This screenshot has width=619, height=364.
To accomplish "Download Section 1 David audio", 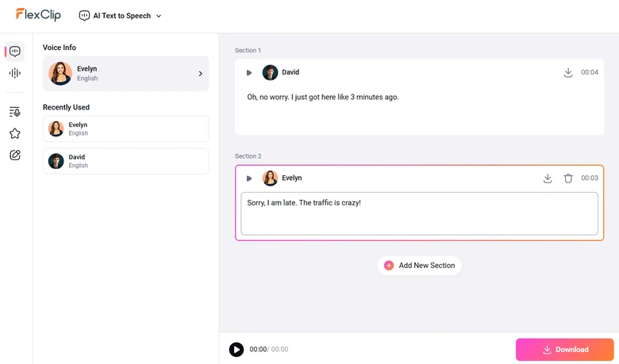I will pyautogui.click(x=568, y=72).
